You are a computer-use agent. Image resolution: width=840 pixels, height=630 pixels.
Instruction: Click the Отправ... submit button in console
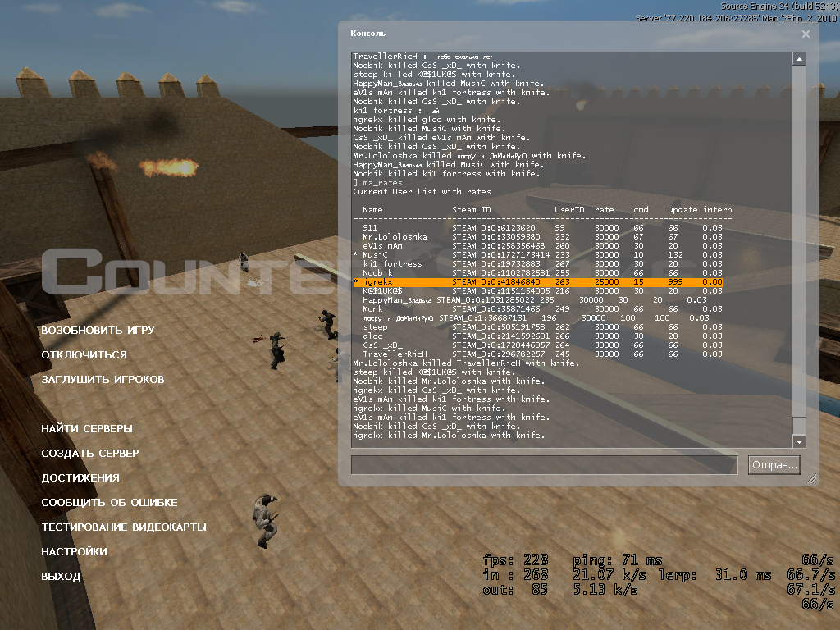774,465
